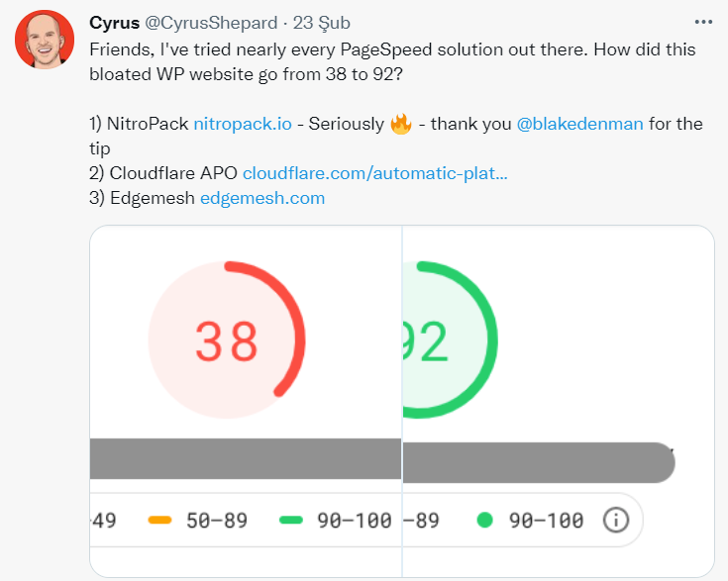Viewport: 728px width, 581px height.
Task: Click the Cyrus display name
Action: coord(114,23)
